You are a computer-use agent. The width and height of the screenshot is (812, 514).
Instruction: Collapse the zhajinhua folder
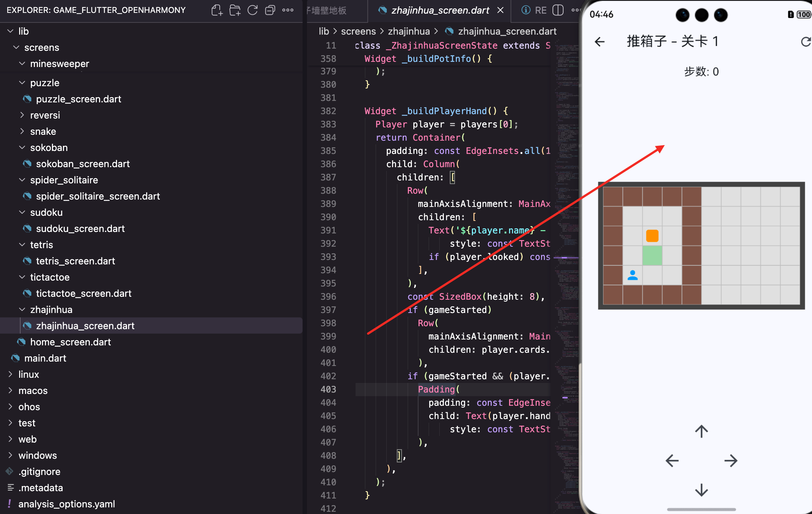coord(22,309)
